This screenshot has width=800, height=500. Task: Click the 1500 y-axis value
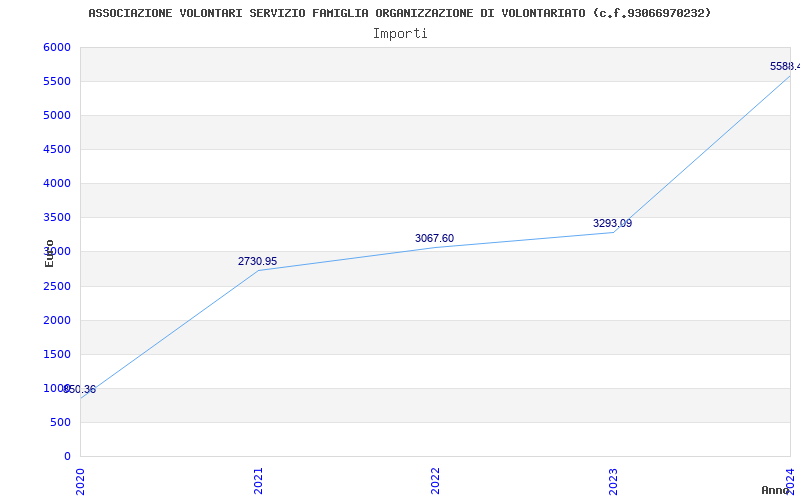click(x=57, y=355)
